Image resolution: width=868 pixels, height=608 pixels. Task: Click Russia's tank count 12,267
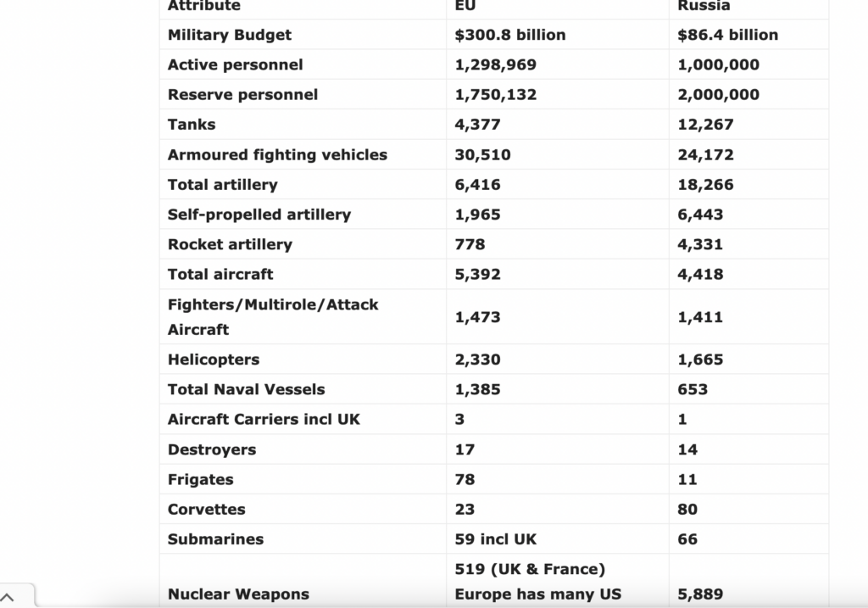coord(706,124)
